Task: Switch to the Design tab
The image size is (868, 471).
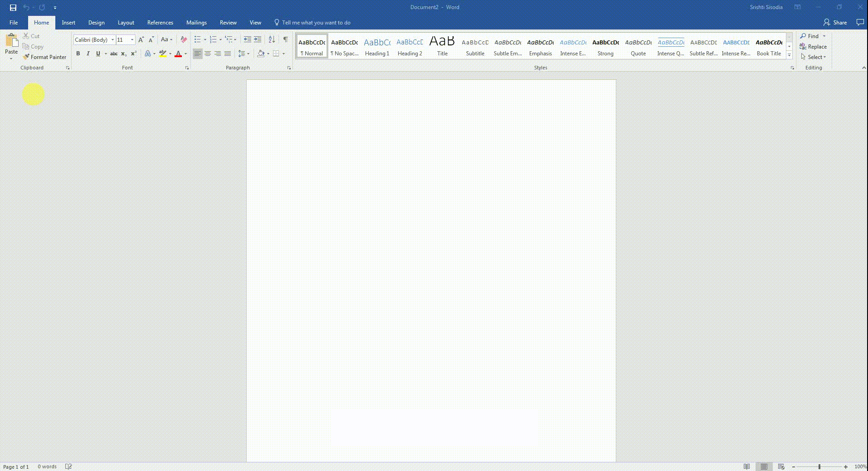Action: tap(96, 23)
